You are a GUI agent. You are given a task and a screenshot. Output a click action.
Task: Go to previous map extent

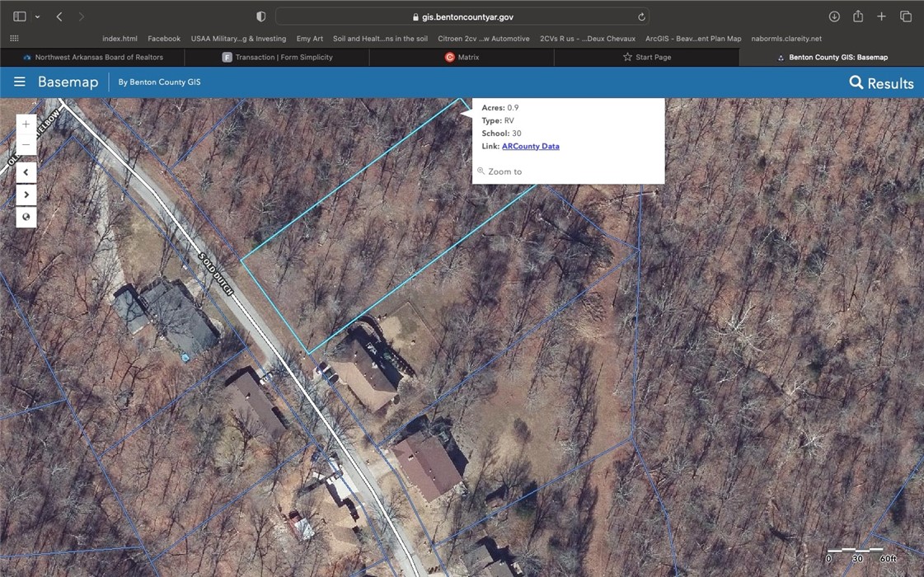(26, 172)
